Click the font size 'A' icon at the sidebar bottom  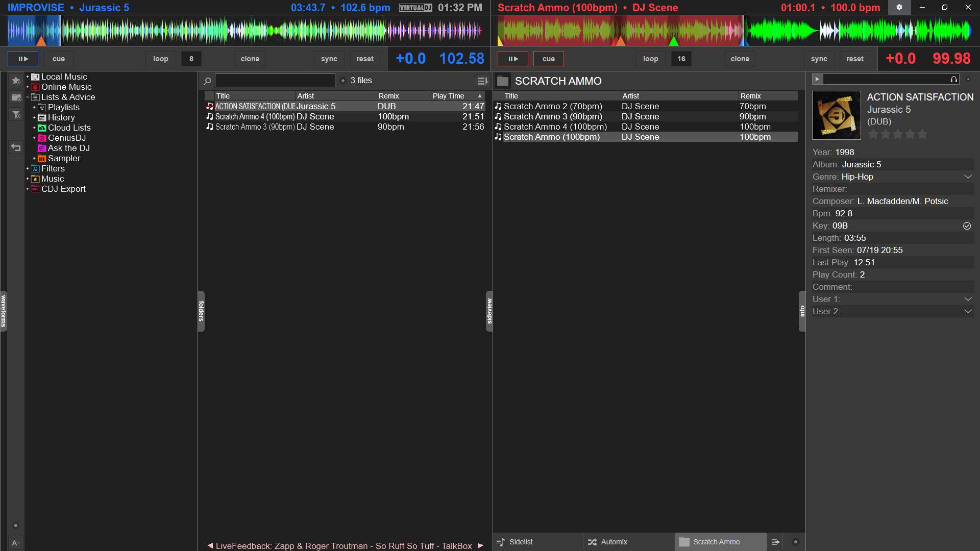tap(16, 543)
